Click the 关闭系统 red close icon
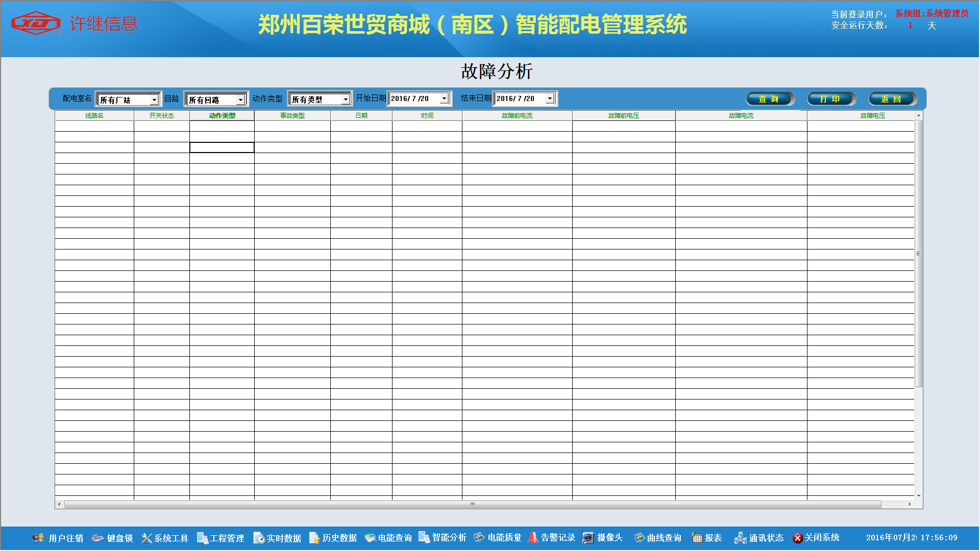This screenshot has height=551, width=980. pos(797,538)
